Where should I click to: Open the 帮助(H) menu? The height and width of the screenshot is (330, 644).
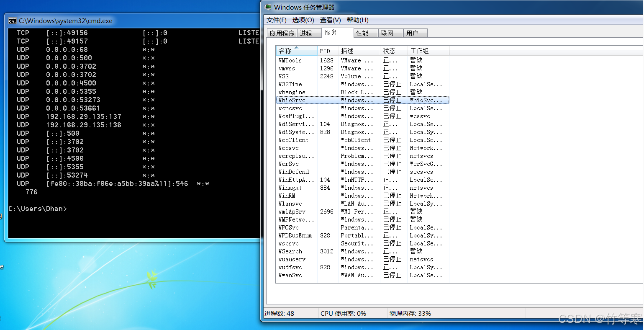coord(357,20)
